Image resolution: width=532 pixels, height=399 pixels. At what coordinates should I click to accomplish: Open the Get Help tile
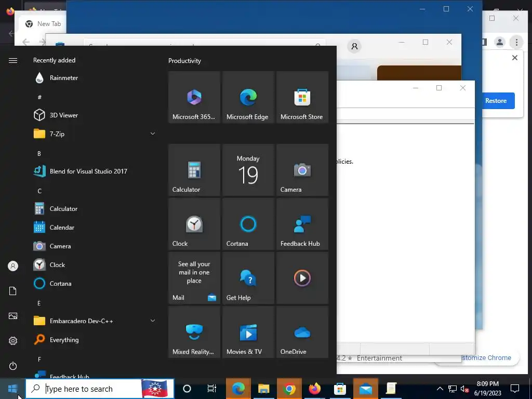(248, 278)
